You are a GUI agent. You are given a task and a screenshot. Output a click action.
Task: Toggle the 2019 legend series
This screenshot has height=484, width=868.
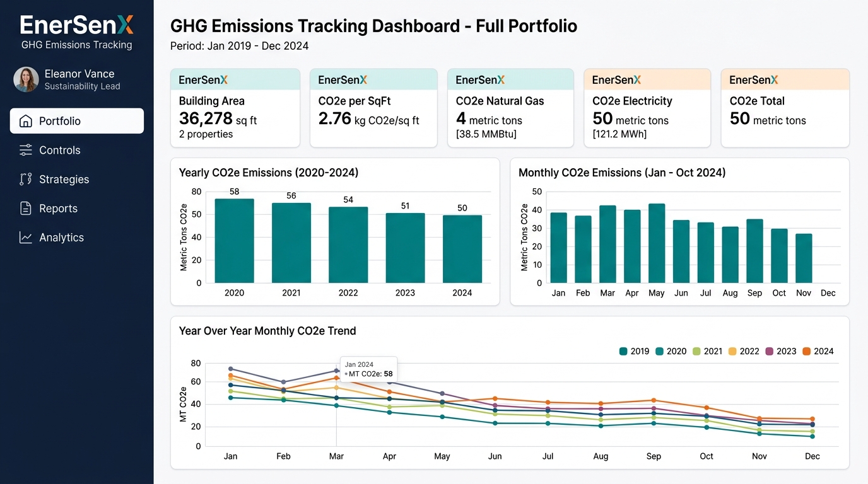(634, 351)
